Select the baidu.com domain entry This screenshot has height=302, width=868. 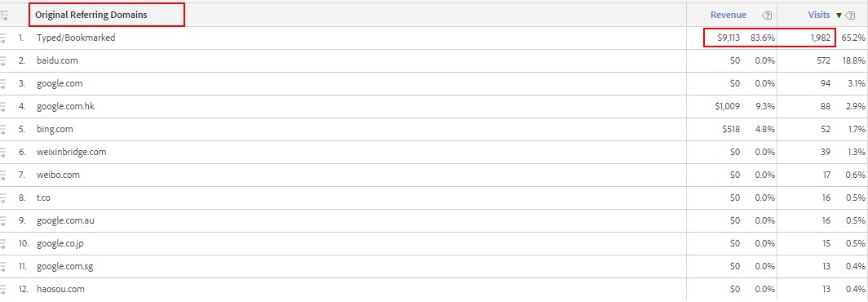point(58,61)
